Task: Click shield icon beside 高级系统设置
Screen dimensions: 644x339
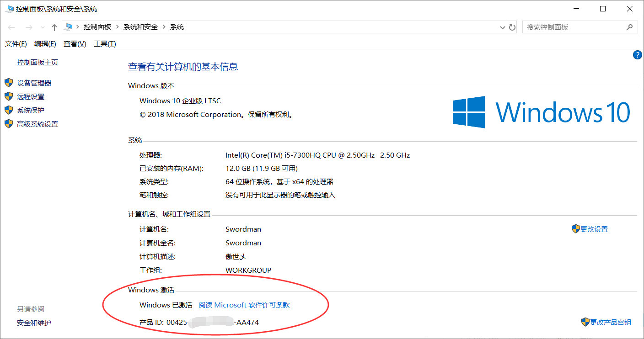Action: (9, 124)
